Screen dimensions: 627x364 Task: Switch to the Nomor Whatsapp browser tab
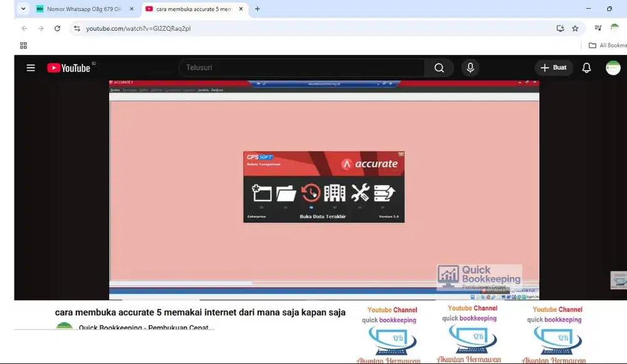click(x=84, y=9)
